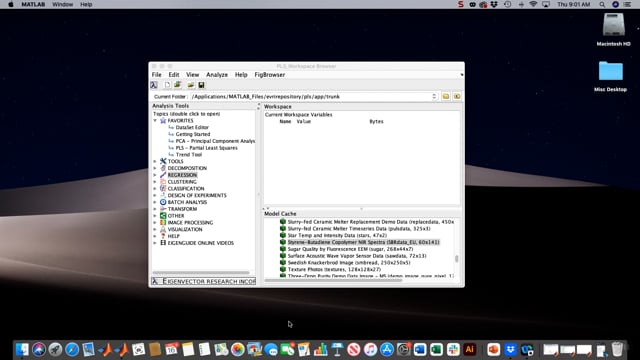Click the Eigenvector Research Incorporated banner button
Image resolution: width=640 pixels, height=360 pixels.
[204, 281]
